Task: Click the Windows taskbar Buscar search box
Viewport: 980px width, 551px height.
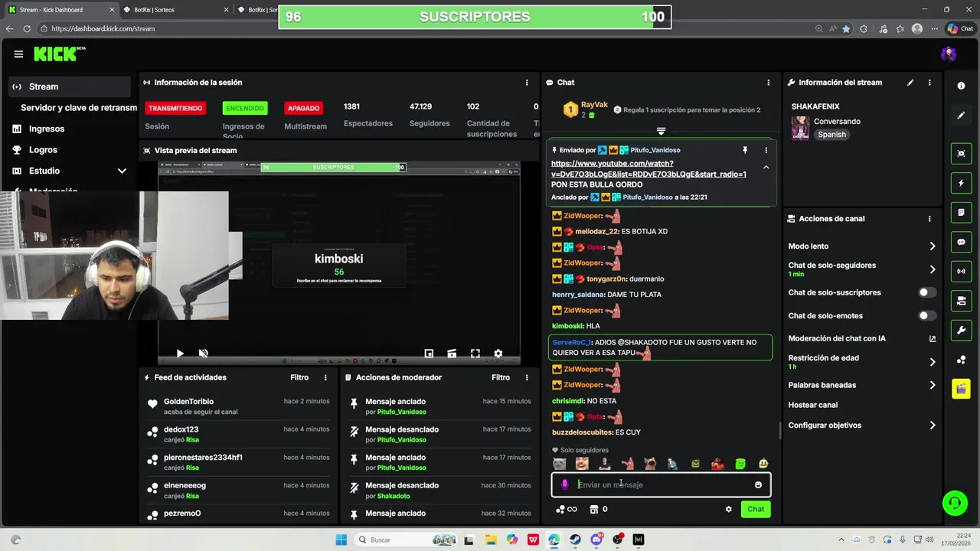Action: coord(406,540)
